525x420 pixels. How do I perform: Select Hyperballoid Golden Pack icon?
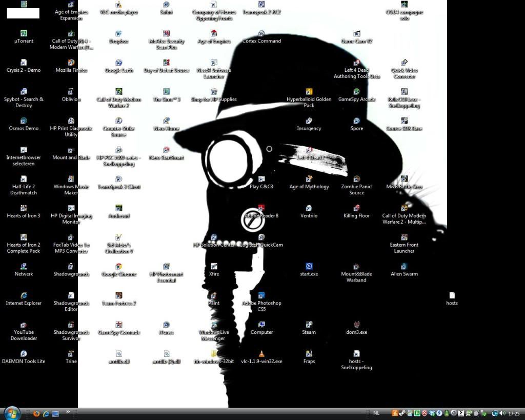(x=309, y=98)
